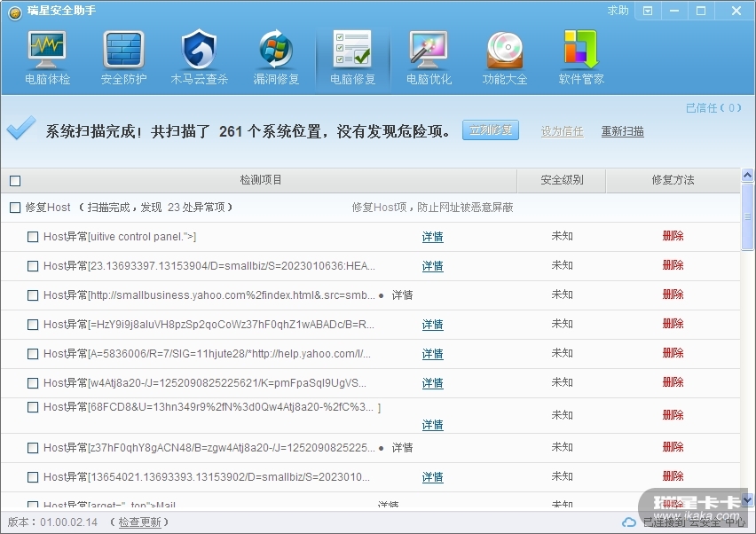The width and height of the screenshot is (756, 534).
Task: Check Host异常 A=5836006 entry checkbox
Action: [33, 354]
